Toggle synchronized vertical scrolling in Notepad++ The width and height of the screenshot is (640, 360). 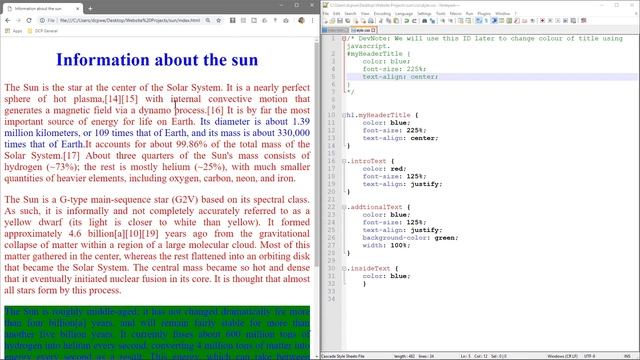coord(460,20)
